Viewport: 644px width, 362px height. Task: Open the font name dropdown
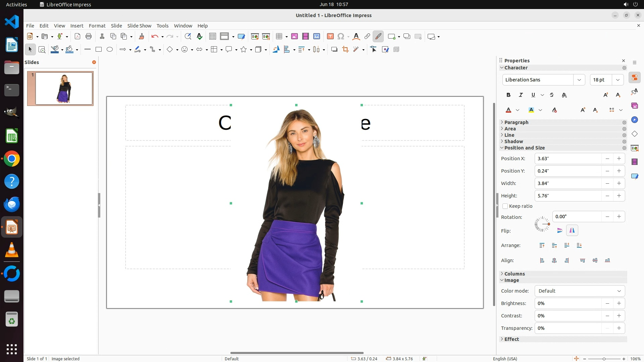(x=579, y=80)
